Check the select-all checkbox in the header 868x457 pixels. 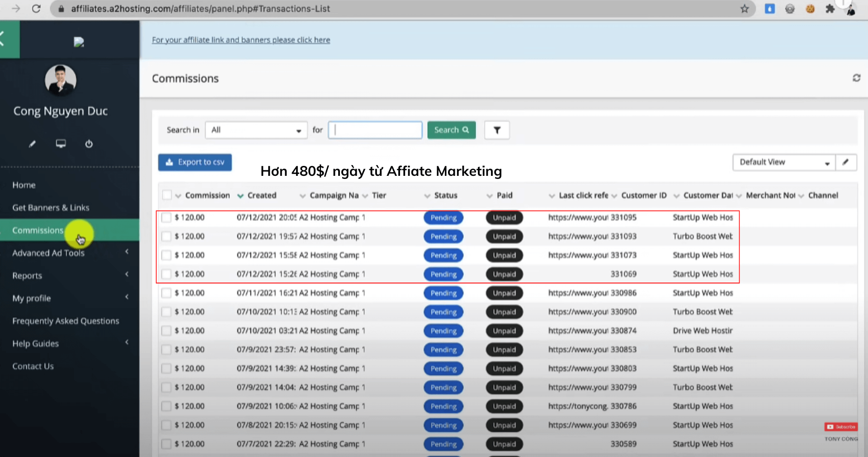[167, 195]
